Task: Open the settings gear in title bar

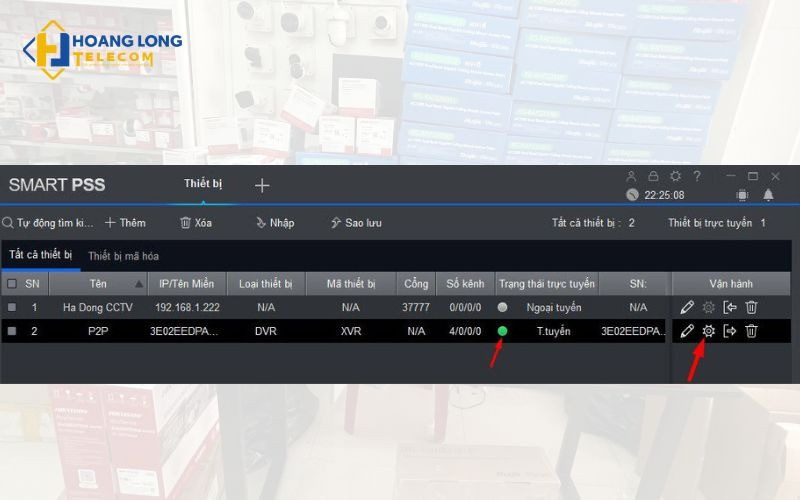Action: tap(676, 176)
